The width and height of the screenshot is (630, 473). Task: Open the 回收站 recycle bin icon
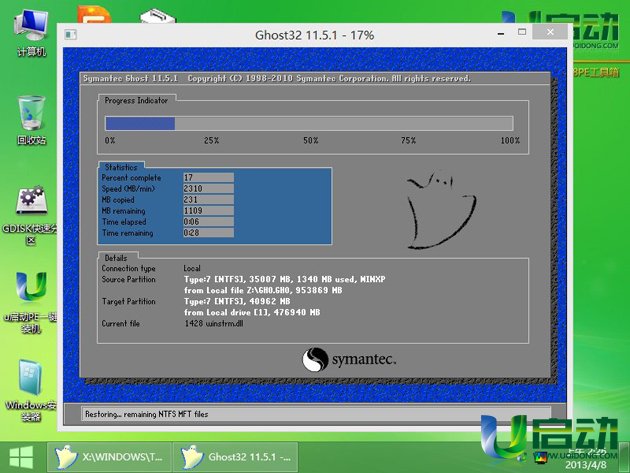(31, 120)
